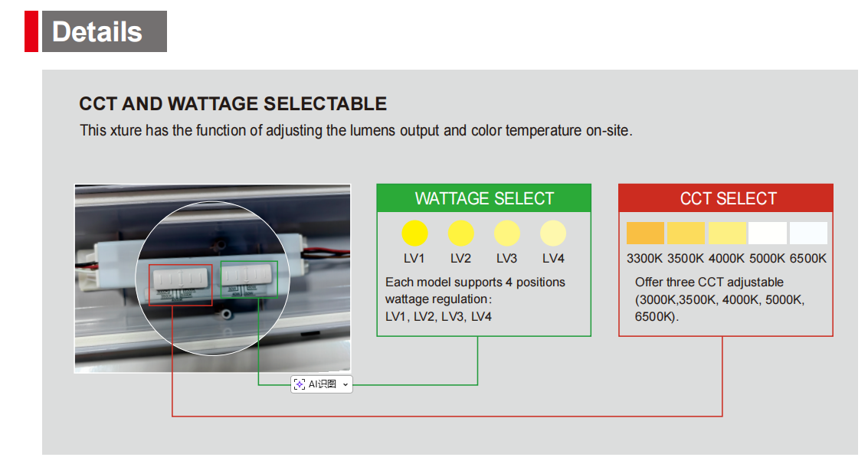Click the AI识图 recognition icon
The height and width of the screenshot is (467, 868).
[x=300, y=384]
